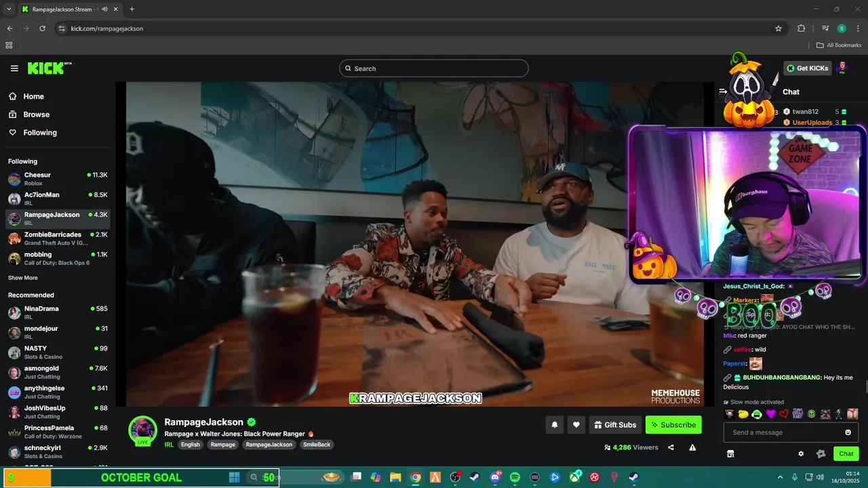
Task: Open Chrome extensions puzzle icon
Action: coord(801,28)
